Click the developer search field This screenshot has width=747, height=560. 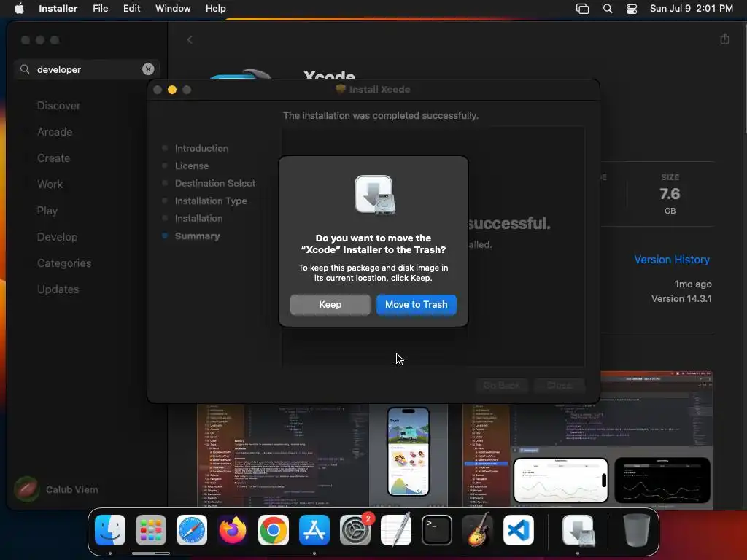[x=86, y=69]
